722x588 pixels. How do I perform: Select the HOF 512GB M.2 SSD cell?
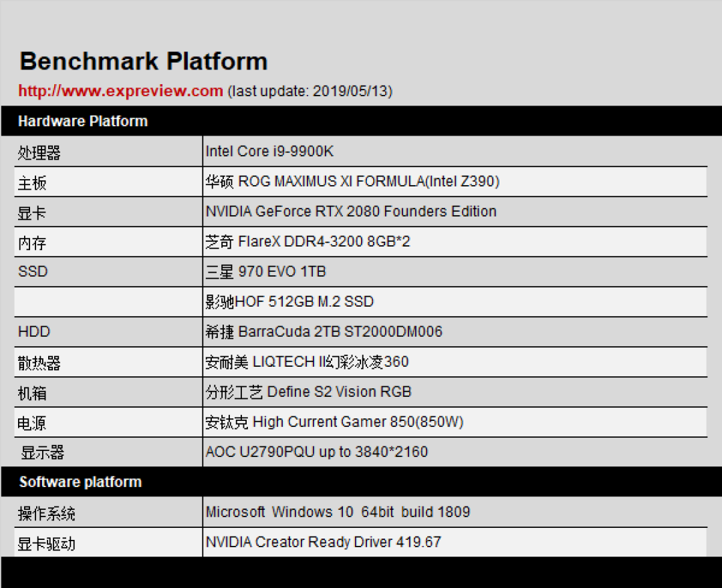[455, 301]
